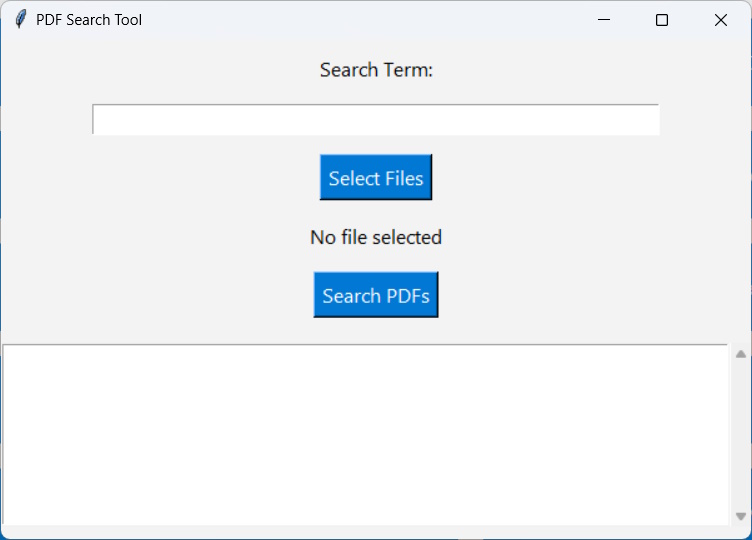Click the Select Files button

[x=376, y=177]
